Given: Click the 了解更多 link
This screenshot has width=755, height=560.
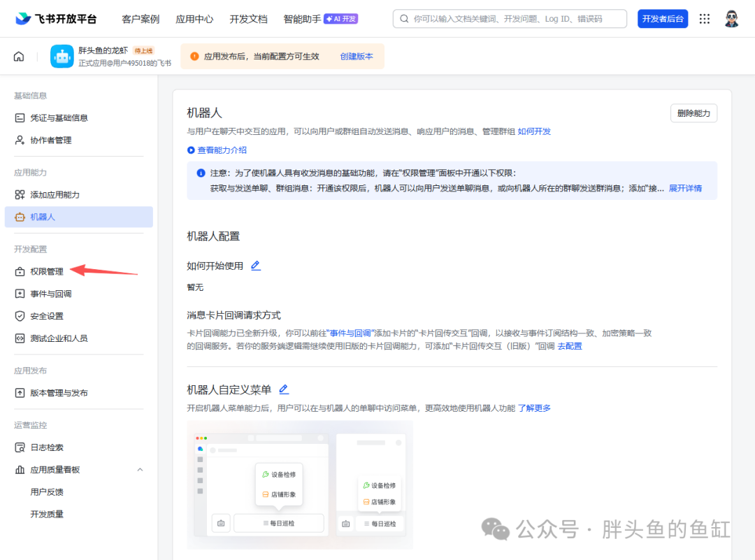Looking at the screenshot, I should pyautogui.click(x=534, y=408).
